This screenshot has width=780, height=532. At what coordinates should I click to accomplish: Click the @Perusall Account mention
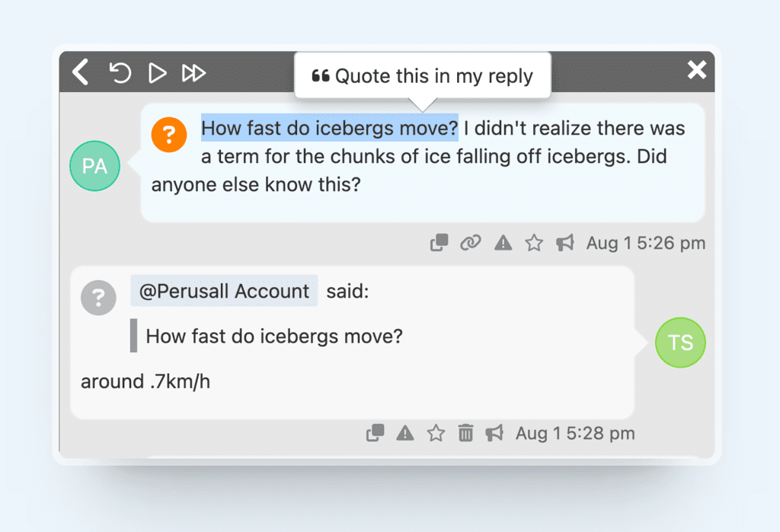[224, 291]
